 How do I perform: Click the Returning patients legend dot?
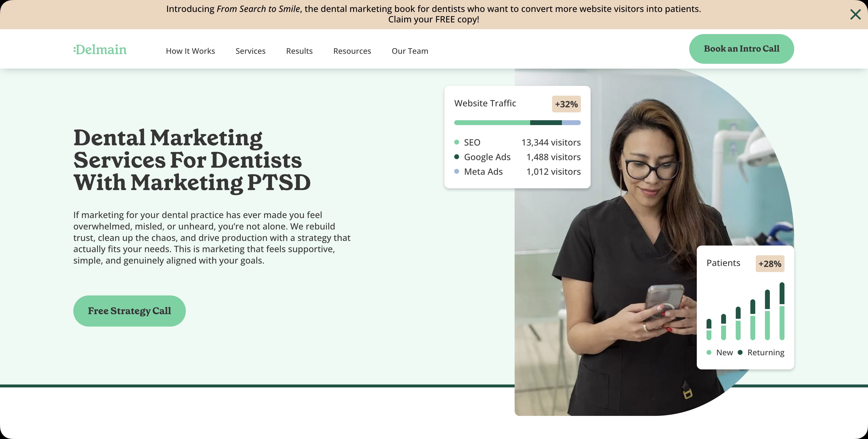[740, 352]
